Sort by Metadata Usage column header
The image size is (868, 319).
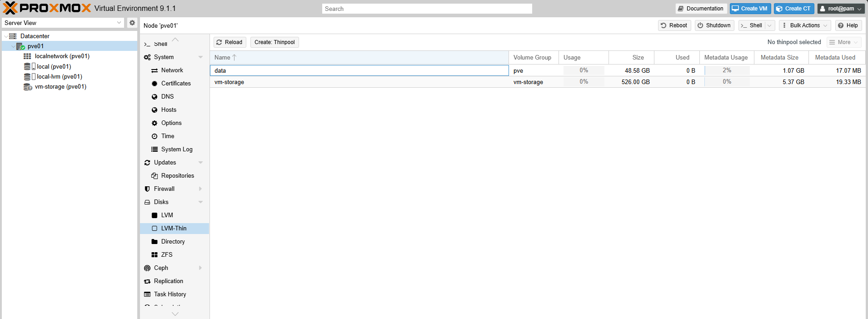click(727, 57)
